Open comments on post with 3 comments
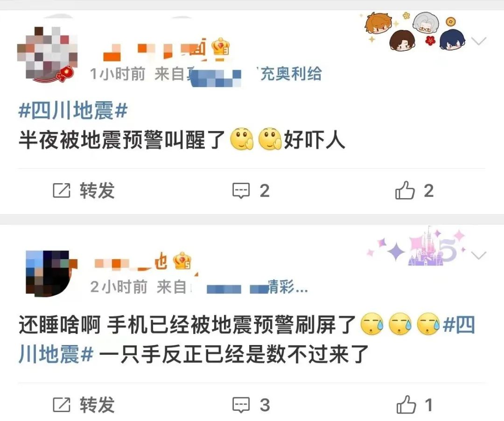The width and height of the screenshot is (504, 421). coord(251,405)
